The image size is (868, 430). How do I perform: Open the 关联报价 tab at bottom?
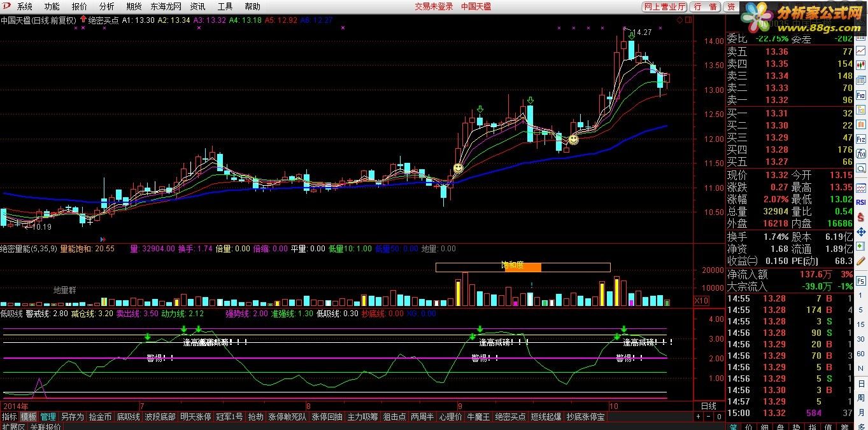tap(45, 427)
